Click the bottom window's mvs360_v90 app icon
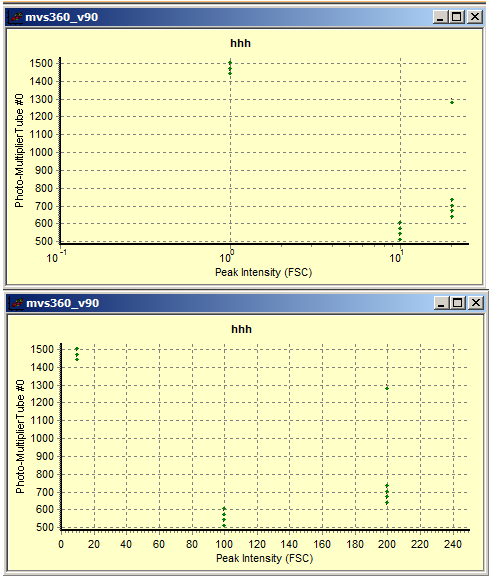 click(x=17, y=303)
